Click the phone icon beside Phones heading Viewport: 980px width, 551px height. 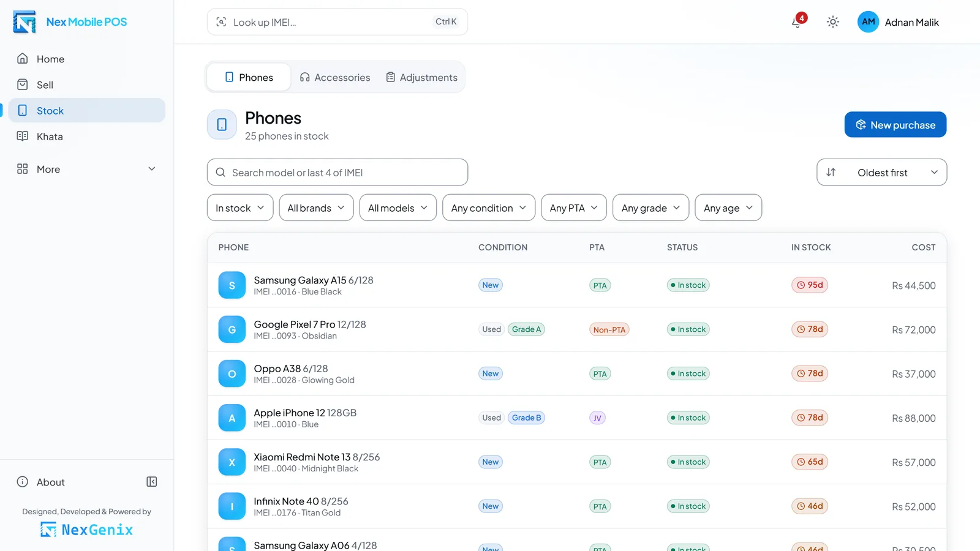(x=222, y=125)
